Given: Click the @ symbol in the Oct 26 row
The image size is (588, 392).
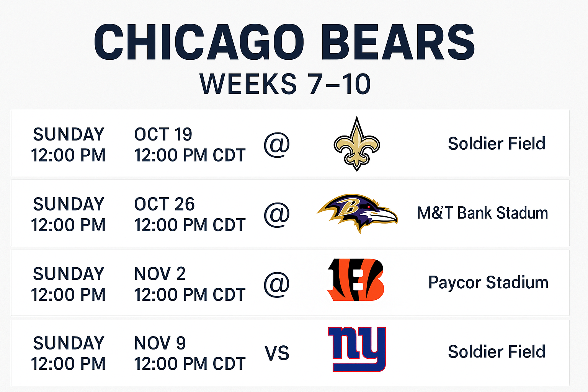Looking at the screenshot, I should click(x=277, y=214).
